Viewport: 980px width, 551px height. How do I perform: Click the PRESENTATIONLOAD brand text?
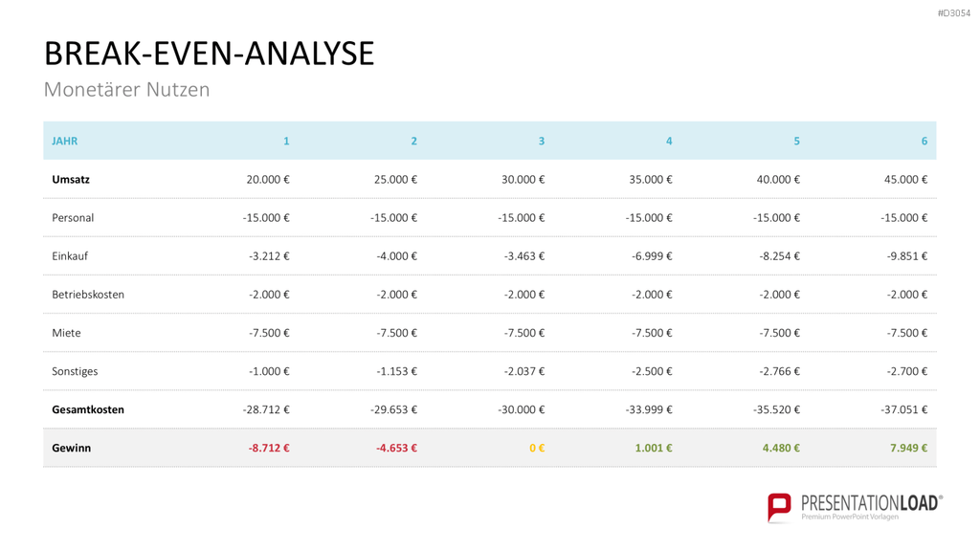870,503
